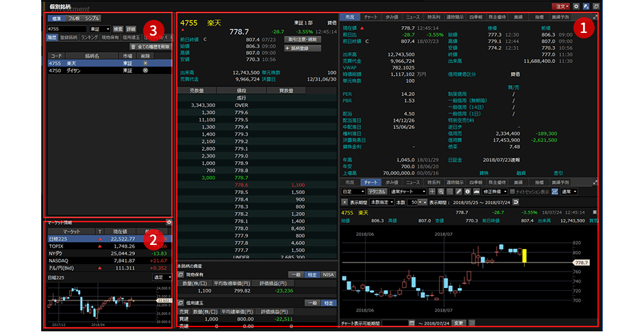
Task: Switch to ニュース tab in upper panel
Action: (x=412, y=16)
